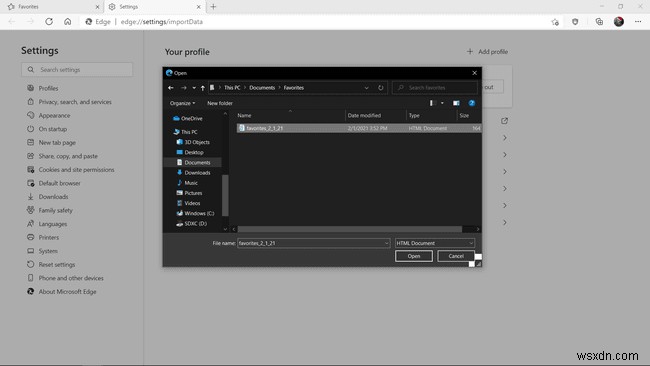Viewport: 650px width, 366px height.
Task: Open Family safety settings
Action: click(x=55, y=211)
